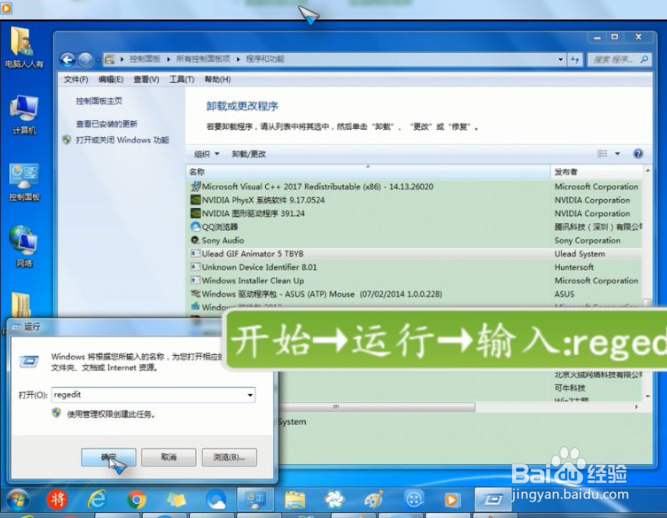Screen dimensions: 667x518
Task: Click the refresh button beside address bar
Action: click(x=575, y=60)
